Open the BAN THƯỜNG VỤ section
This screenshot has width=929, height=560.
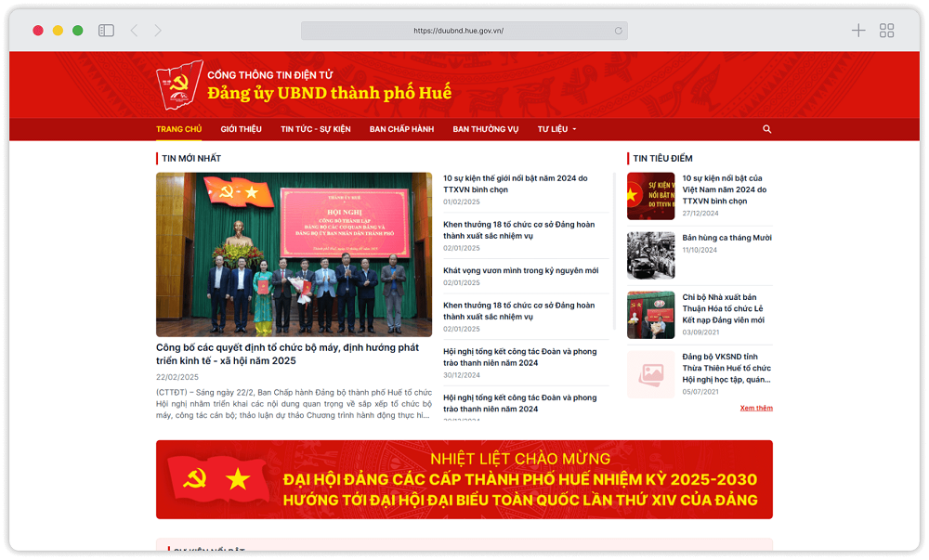click(485, 129)
